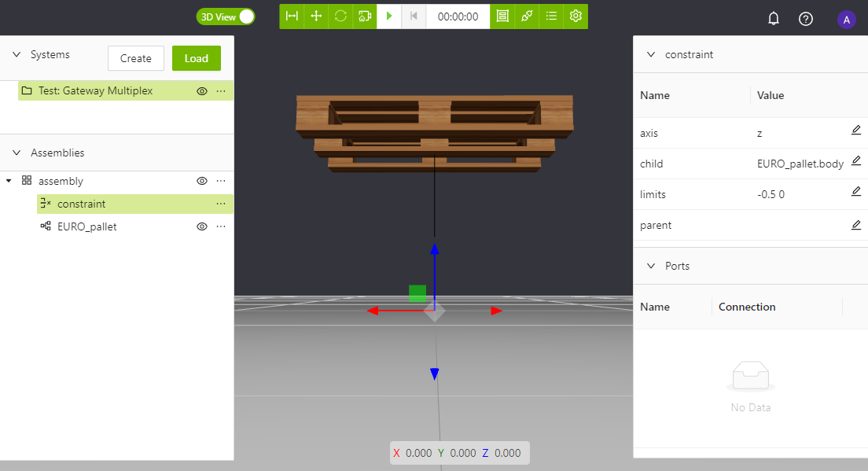Click the Create button

point(136,58)
